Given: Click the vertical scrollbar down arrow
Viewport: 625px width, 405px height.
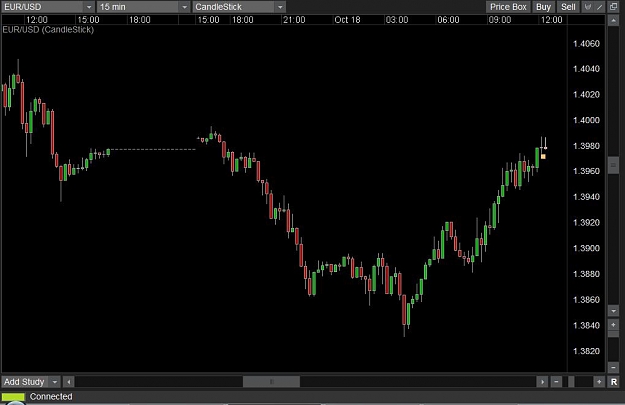Looking at the screenshot, I should [x=613, y=310].
